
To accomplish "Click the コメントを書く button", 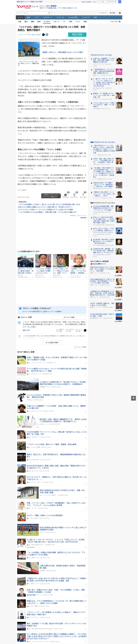I will pos(69,317).
